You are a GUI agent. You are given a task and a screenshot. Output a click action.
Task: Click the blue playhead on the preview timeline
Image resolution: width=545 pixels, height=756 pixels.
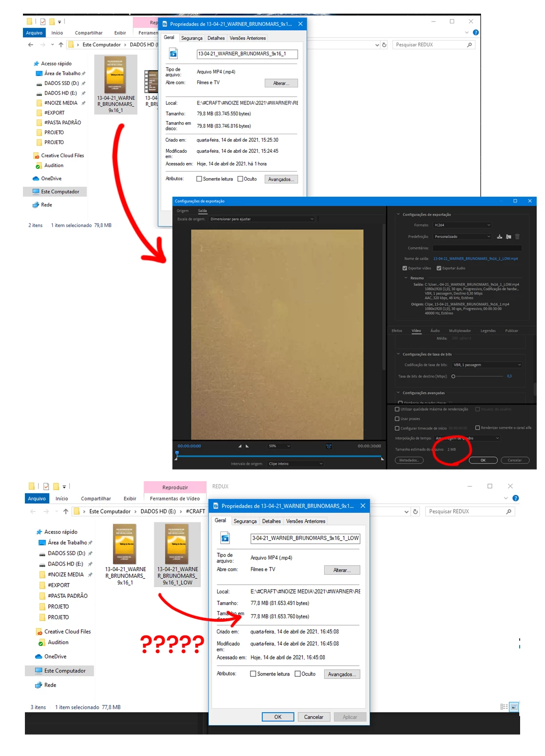point(177,454)
